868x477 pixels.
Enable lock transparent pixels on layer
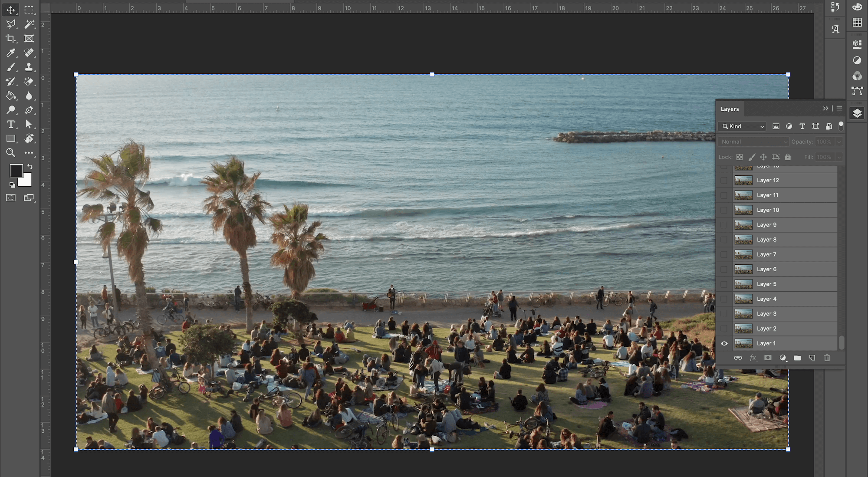point(740,156)
